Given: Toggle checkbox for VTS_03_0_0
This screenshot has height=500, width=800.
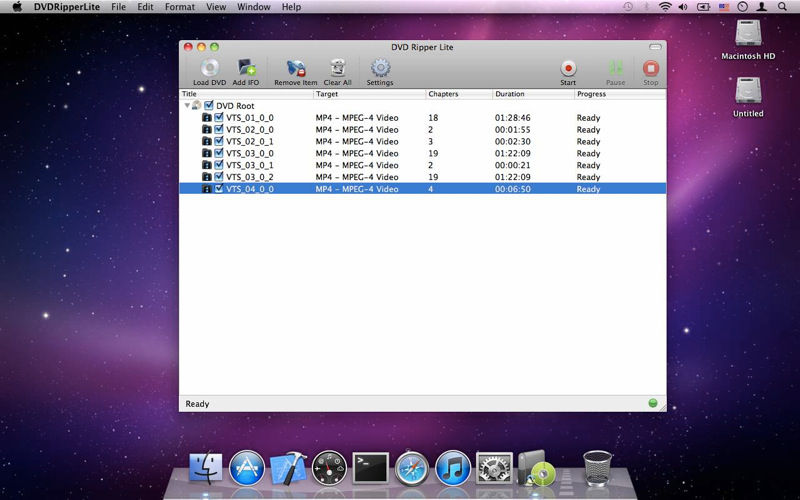Looking at the screenshot, I should point(219,153).
